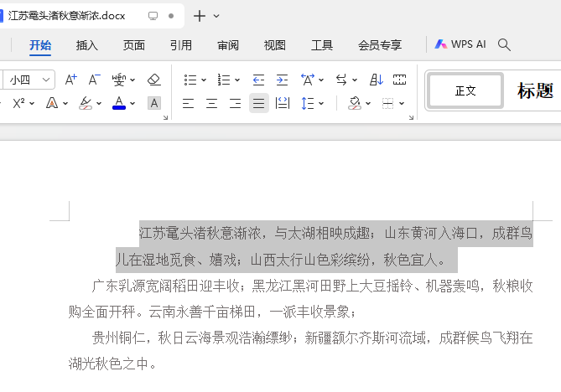Click selected text 江苏鼋头渚秋意渐浓
Viewport: 561px width, 392px height.
coord(200,234)
